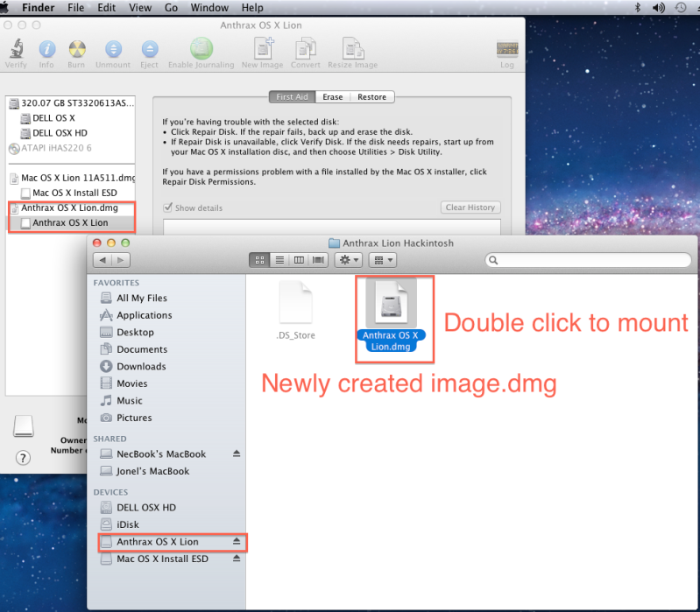
Task: Open the Go menu
Action: [x=171, y=8]
